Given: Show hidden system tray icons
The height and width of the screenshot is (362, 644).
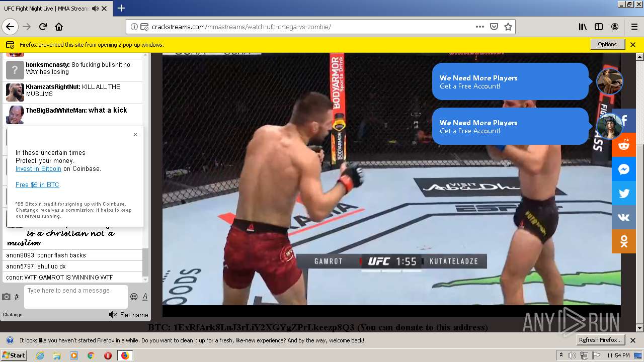Looking at the screenshot, I should [x=561, y=355].
